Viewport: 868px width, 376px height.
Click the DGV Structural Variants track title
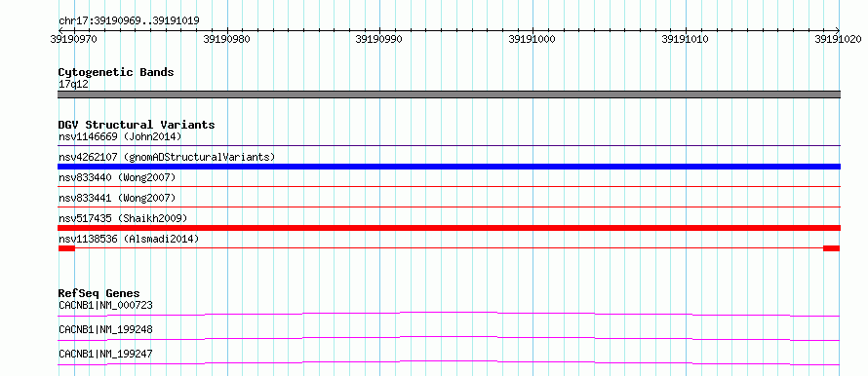coord(137,125)
